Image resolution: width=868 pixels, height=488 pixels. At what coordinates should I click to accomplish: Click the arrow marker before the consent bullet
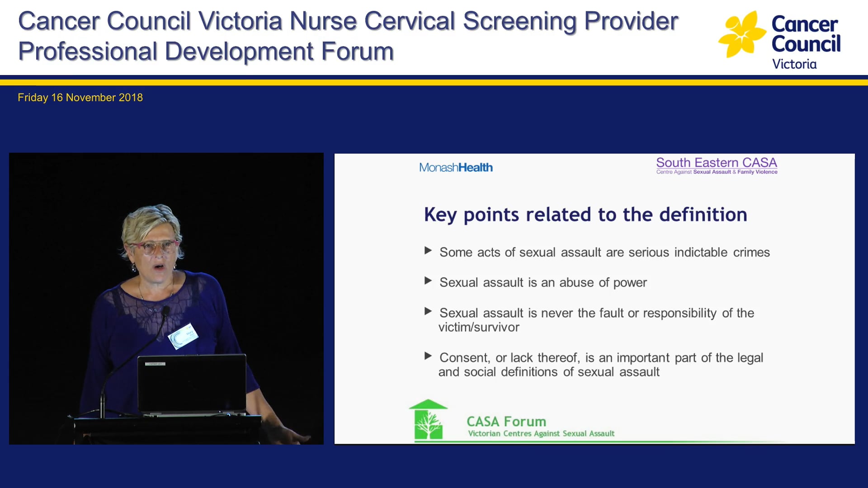(428, 355)
